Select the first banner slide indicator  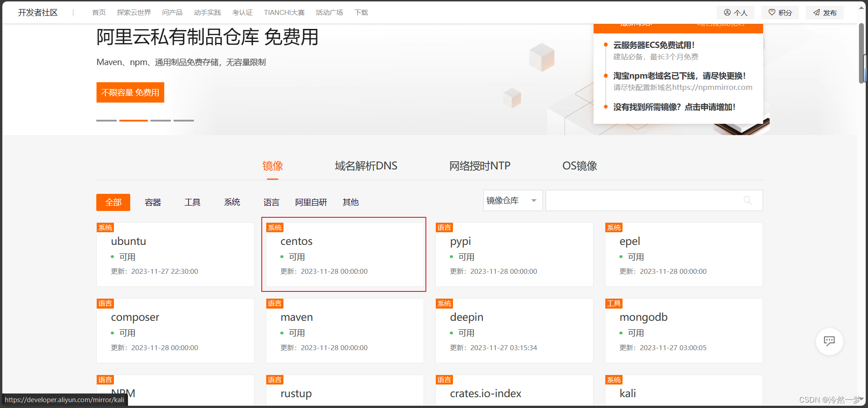click(x=106, y=120)
